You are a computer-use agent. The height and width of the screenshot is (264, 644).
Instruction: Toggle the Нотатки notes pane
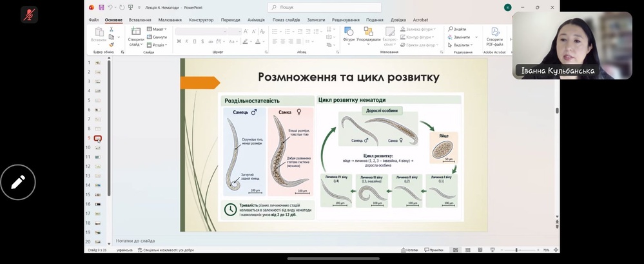coord(409,250)
